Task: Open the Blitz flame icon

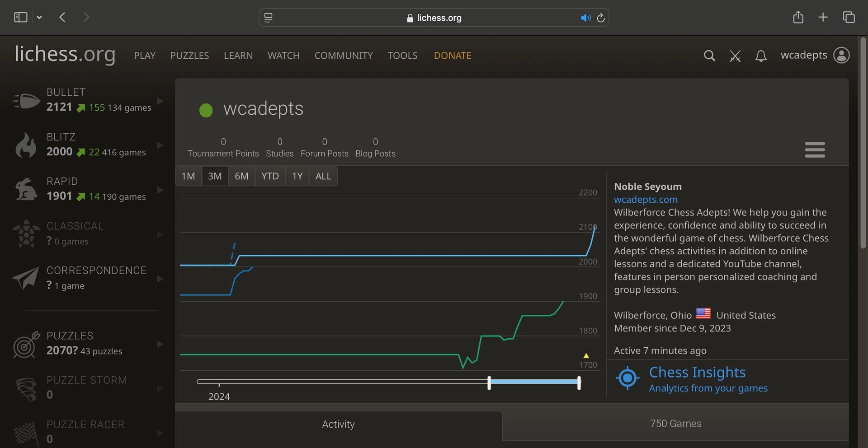Action: click(26, 145)
